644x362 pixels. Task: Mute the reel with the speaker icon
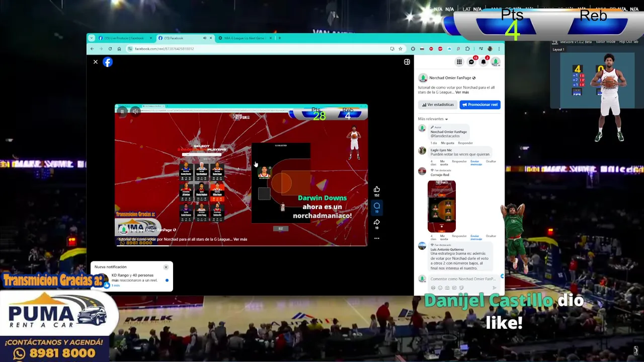(x=135, y=112)
